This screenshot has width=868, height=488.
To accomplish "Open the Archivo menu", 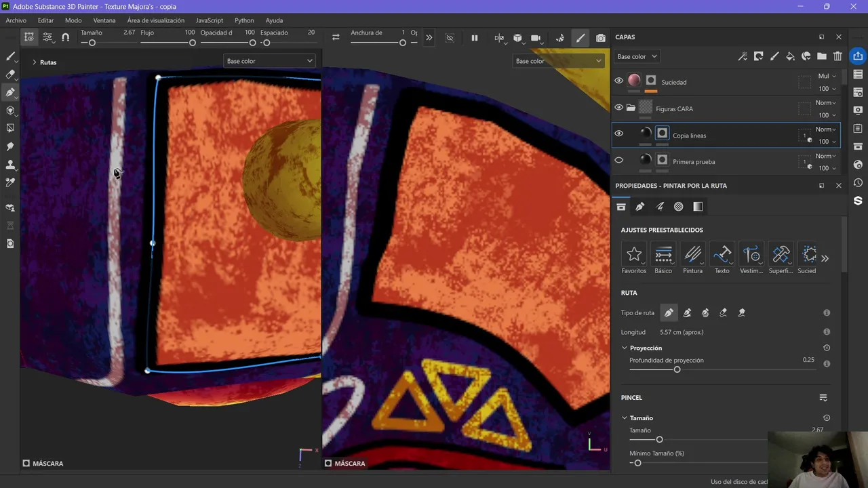I will (x=16, y=20).
